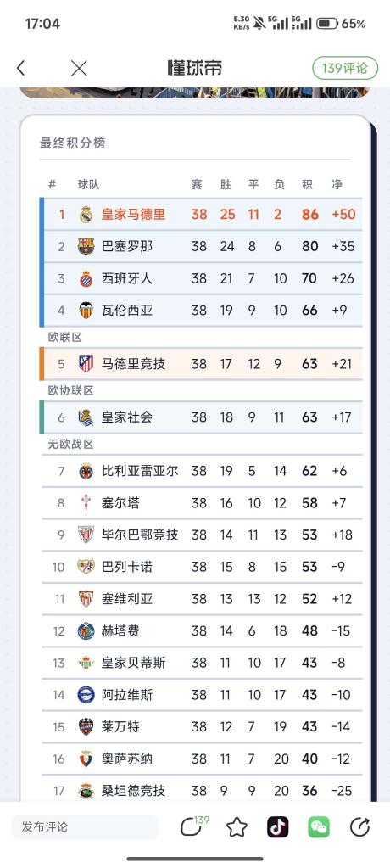Close the page with the X icon

point(79,69)
